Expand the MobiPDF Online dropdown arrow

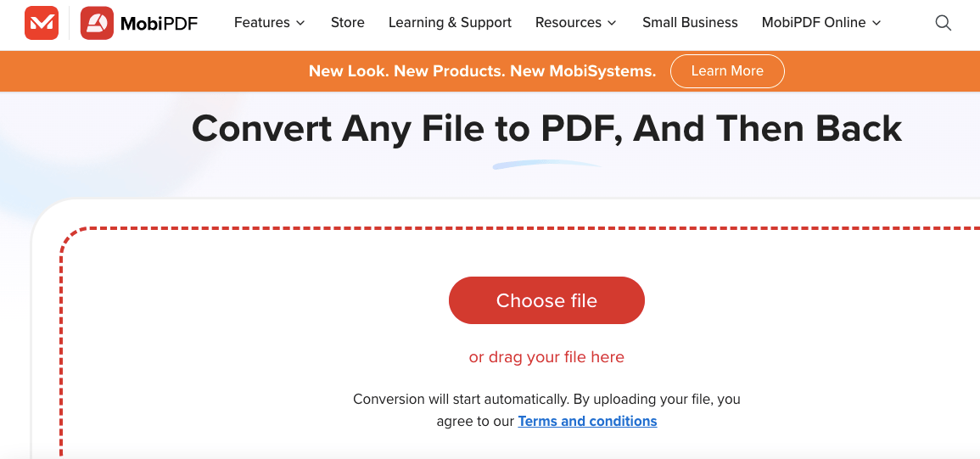(876, 23)
